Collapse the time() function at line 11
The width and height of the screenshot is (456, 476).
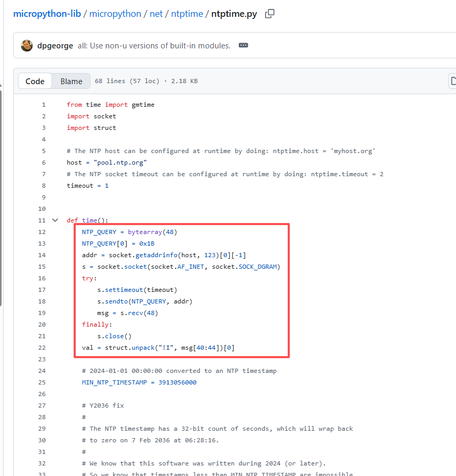click(x=55, y=220)
